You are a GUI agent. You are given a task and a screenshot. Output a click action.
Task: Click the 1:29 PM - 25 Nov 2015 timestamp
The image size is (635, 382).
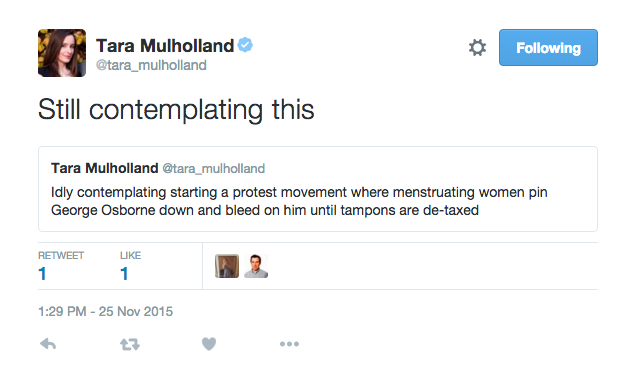coord(105,312)
